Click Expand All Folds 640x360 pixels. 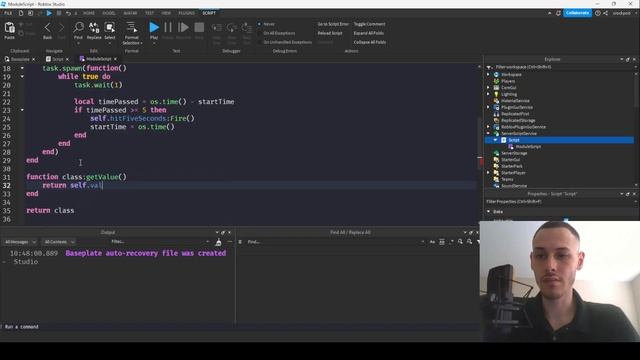click(x=368, y=33)
